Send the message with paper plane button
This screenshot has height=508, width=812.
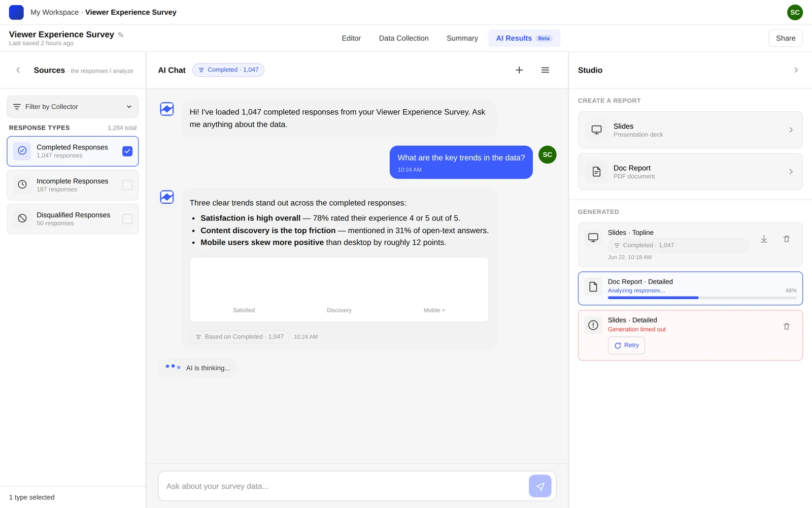[540, 486]
